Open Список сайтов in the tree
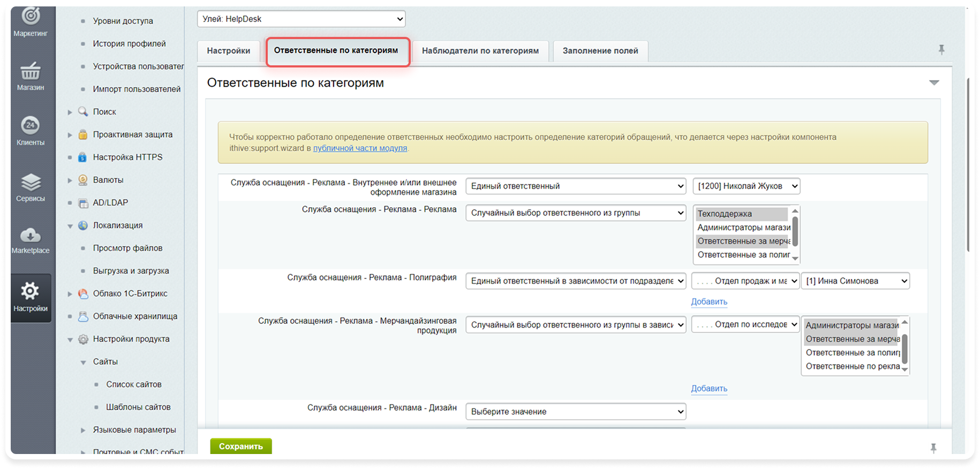This screenshot has height=469, width=980. pos(133,384)
